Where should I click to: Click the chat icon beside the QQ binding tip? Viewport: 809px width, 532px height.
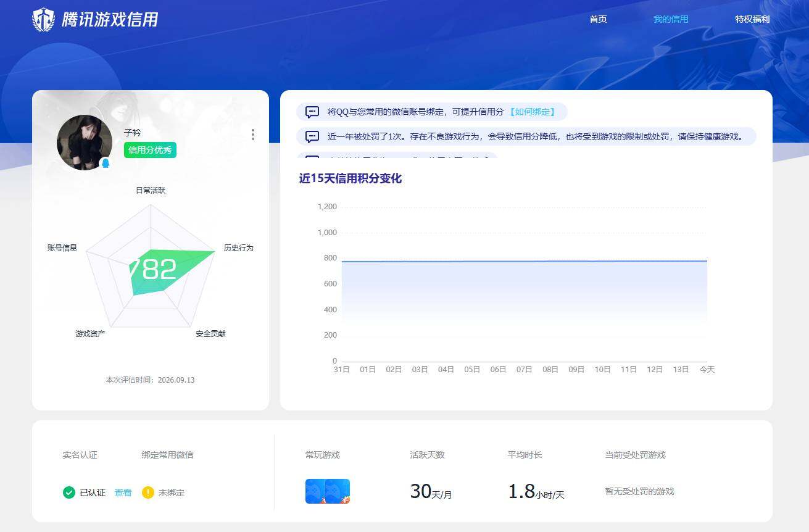(x=312, y=112)
